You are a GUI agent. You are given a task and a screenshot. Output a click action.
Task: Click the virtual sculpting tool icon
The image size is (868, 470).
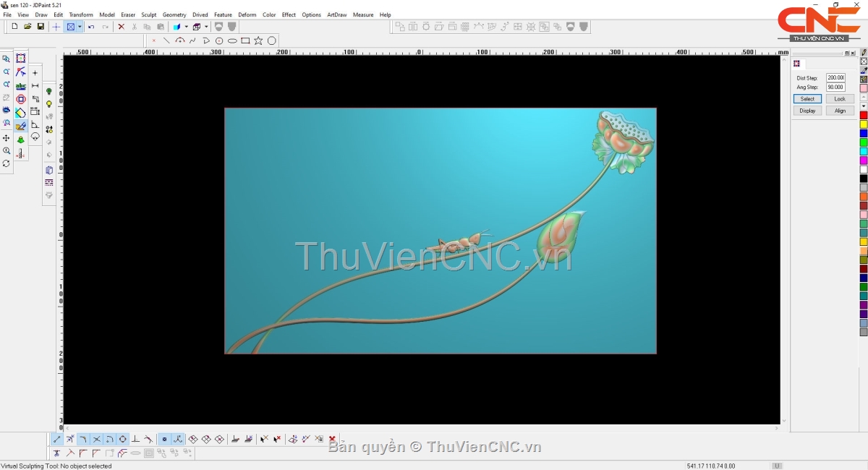point(21,126)
